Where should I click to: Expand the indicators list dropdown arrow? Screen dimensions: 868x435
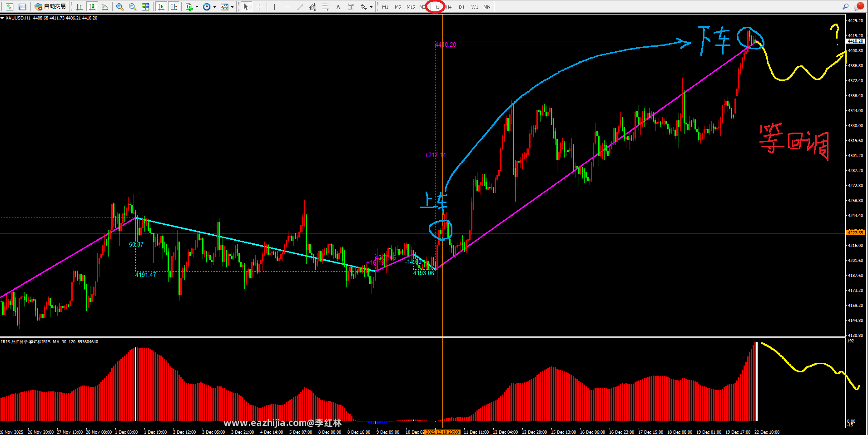[x=197, y=7]
